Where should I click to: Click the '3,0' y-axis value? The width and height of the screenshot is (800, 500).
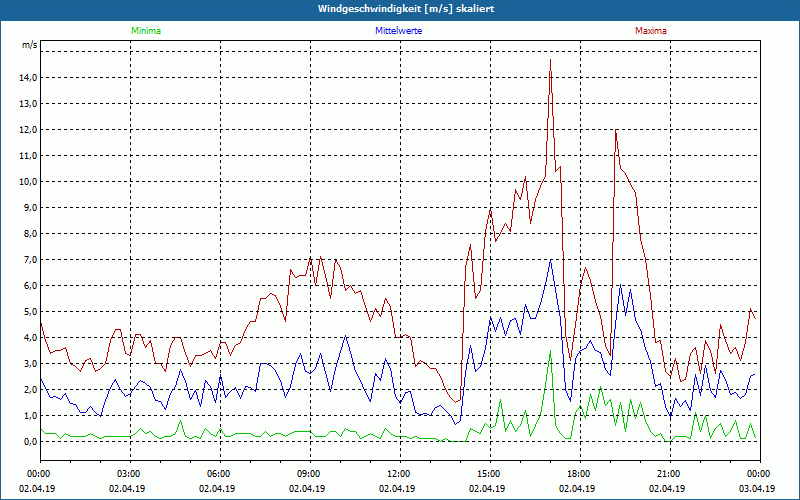[30, 364]
